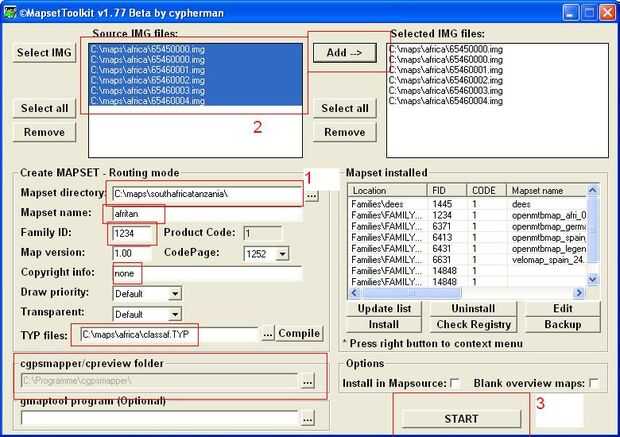
Task: Click the Map version field
Action: coord(132,253)
